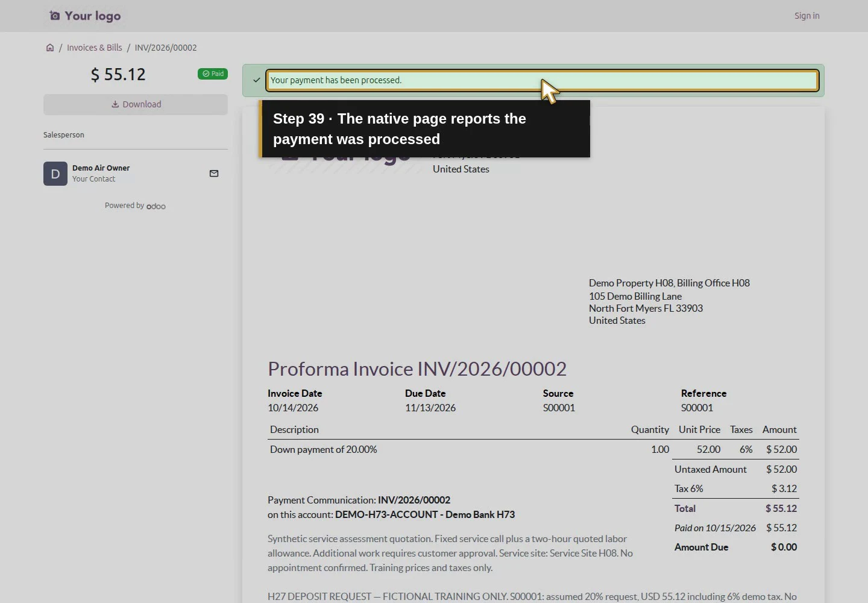Click the unit price 52.00 cell
Viewport: 868px width, 603px height.
coord(708,449)
